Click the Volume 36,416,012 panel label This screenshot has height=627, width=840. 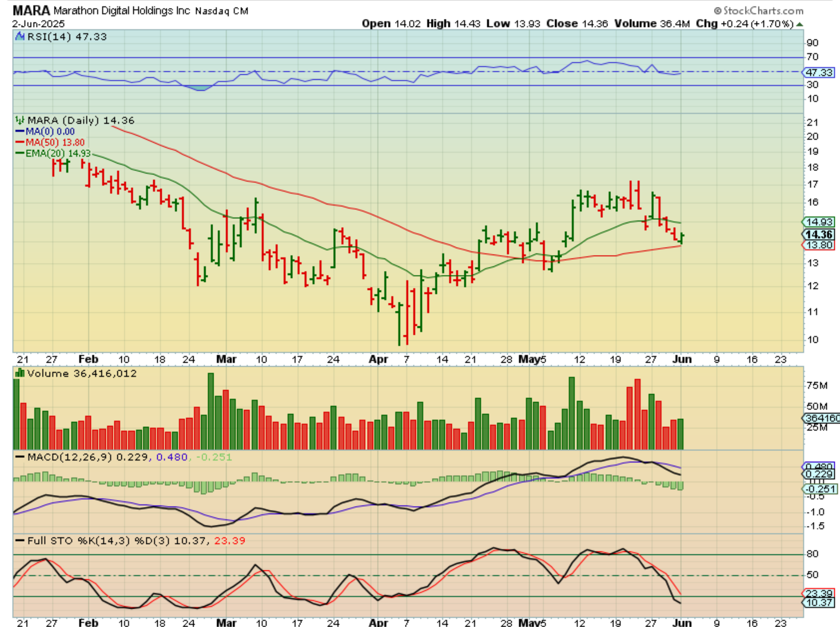82,373
